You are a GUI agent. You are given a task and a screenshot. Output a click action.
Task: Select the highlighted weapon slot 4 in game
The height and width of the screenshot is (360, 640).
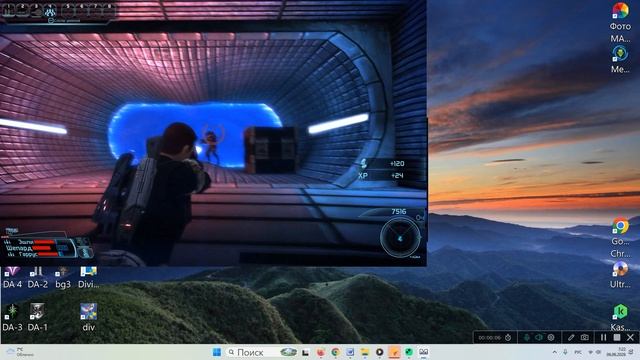pyautogui.click(x=51, y=11)
